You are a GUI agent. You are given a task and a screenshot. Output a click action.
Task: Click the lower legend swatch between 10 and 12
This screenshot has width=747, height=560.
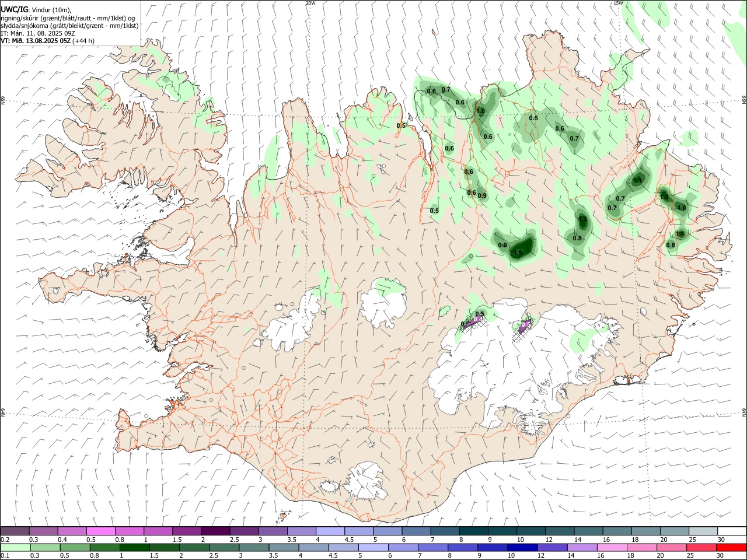[523, 547]
